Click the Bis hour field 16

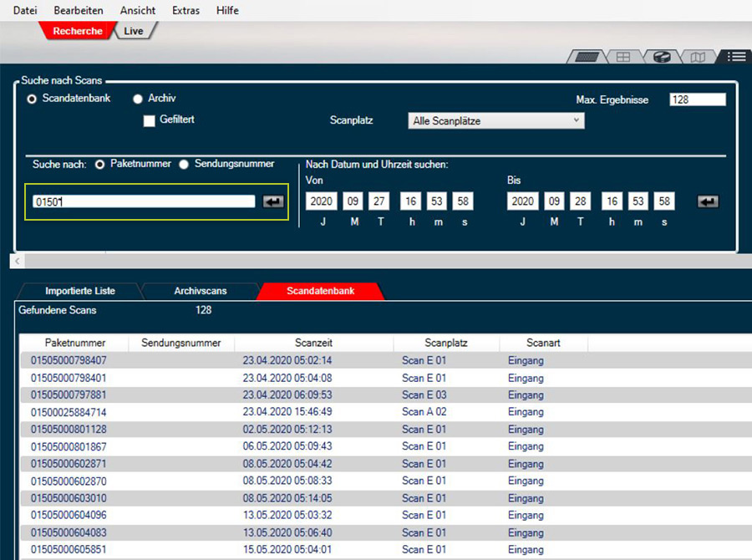tap(612, 201)
